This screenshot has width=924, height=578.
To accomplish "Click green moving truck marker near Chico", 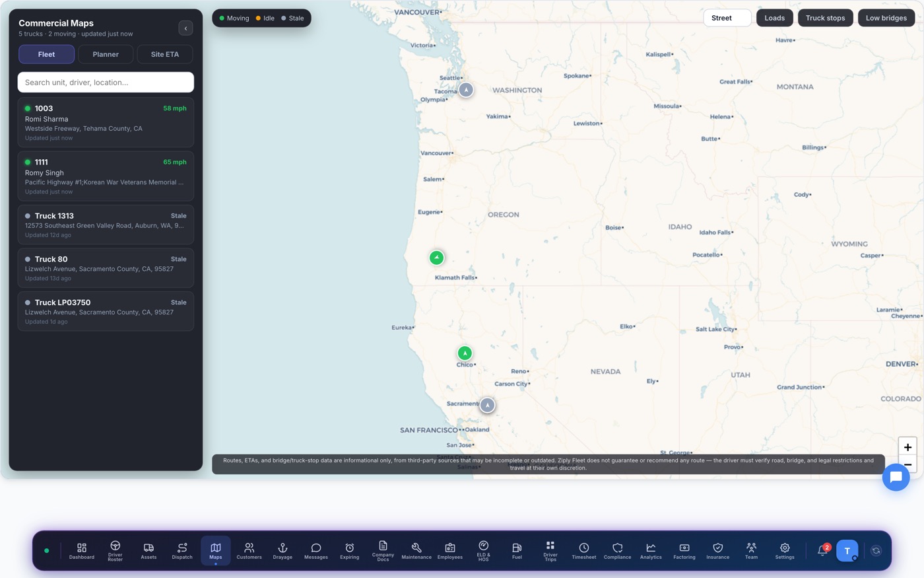I will click(465, 353).
